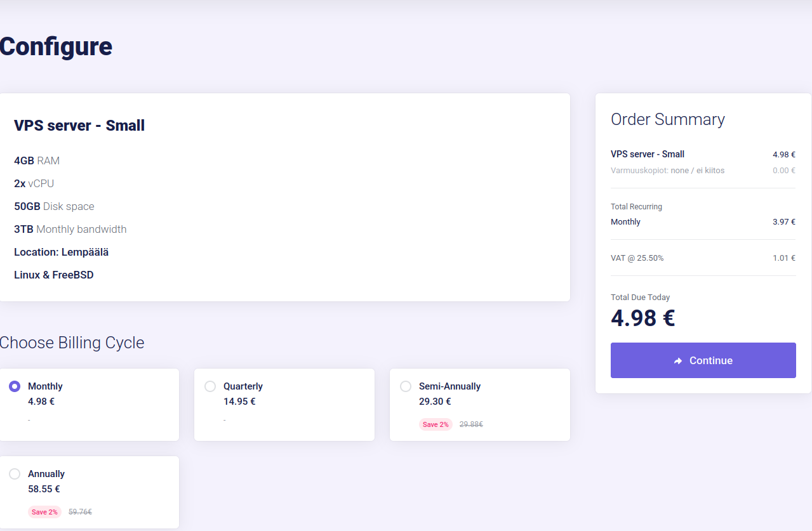Select the Annually billing radio button
This screenshot has height=531, width=812.
coord(15,474)
